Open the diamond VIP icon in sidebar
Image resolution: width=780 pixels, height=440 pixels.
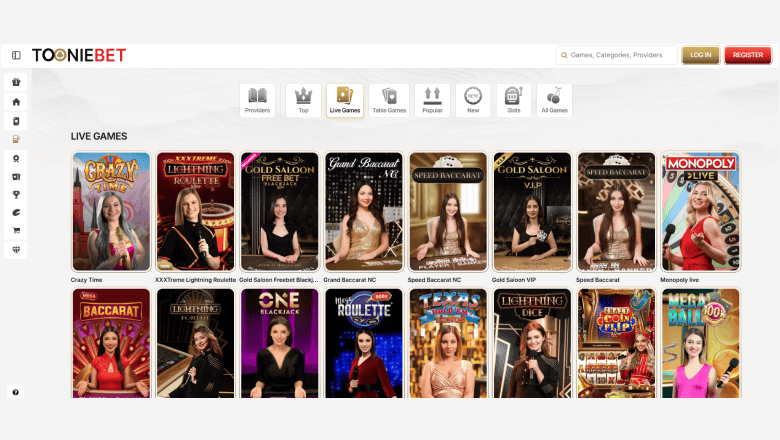click(16, 250)
